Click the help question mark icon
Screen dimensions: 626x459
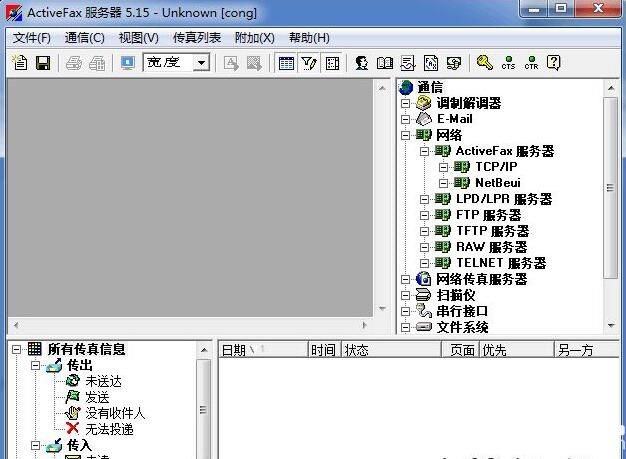(554, 63)
